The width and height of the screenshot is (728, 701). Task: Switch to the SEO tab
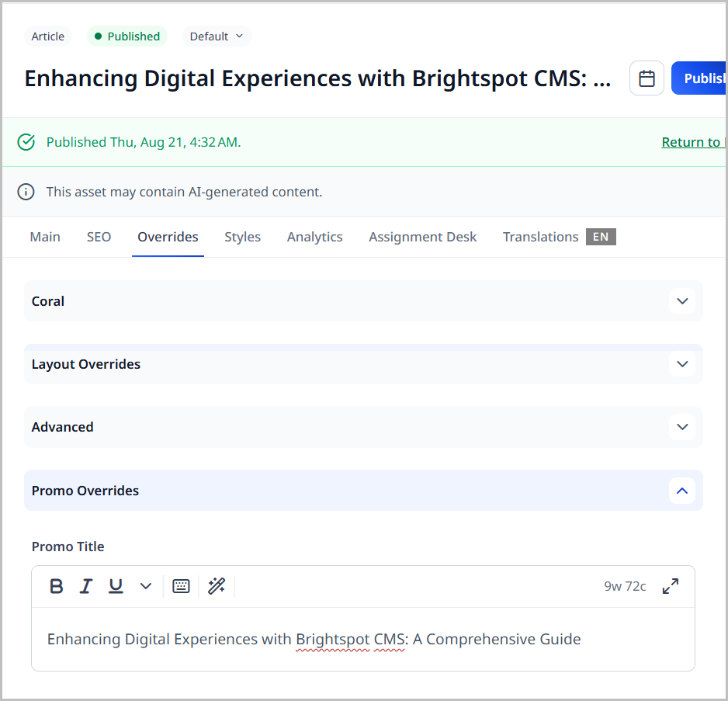click(99, 237)
